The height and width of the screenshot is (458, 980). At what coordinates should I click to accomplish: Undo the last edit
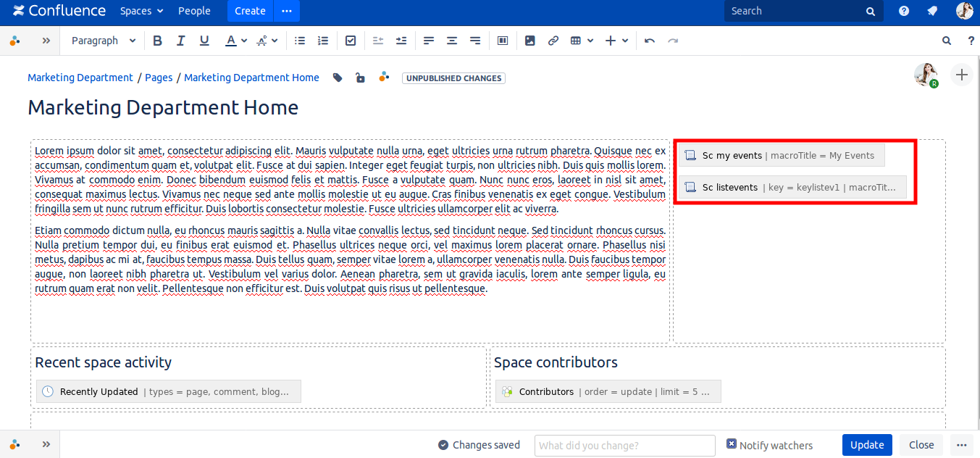coord(650,41)
